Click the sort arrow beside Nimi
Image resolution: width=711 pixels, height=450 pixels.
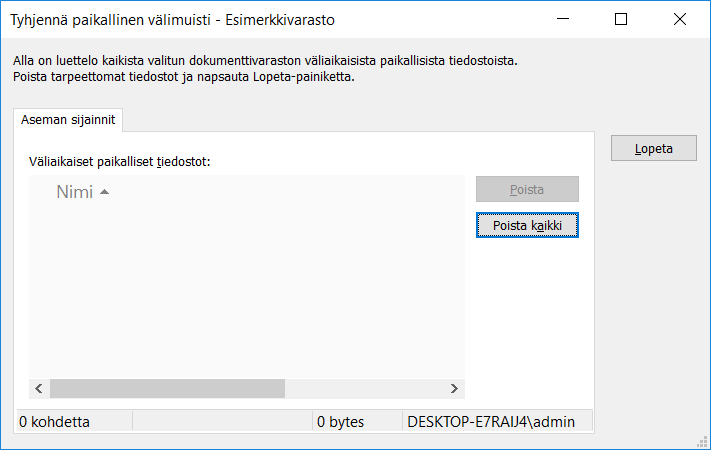[x=104, y=192]
